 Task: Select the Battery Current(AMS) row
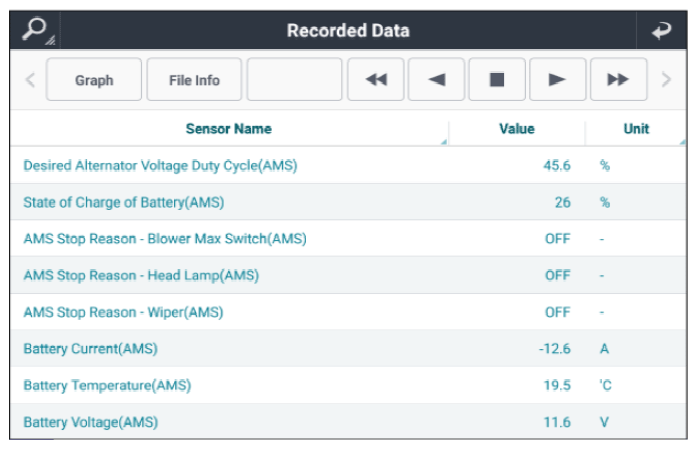click(x=90, y=349)
